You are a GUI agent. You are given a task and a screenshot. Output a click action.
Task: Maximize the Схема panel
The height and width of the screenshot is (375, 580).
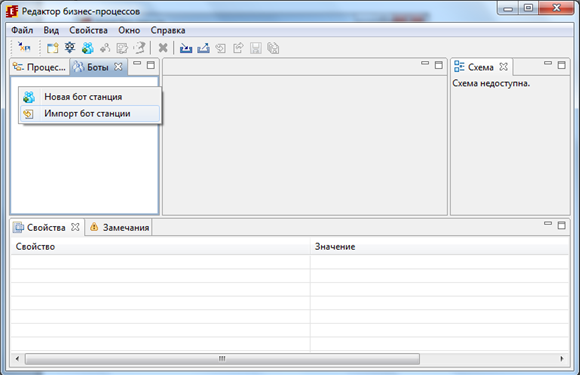[x=562, y=65]
